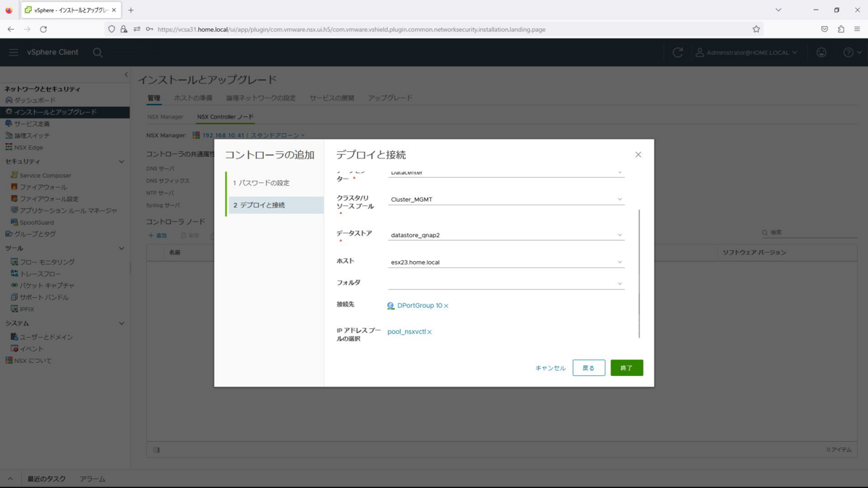Screen dimensions: 868x488
Task: Collapse the left navigation panel arrow
Action: click(x=126, y=74)
